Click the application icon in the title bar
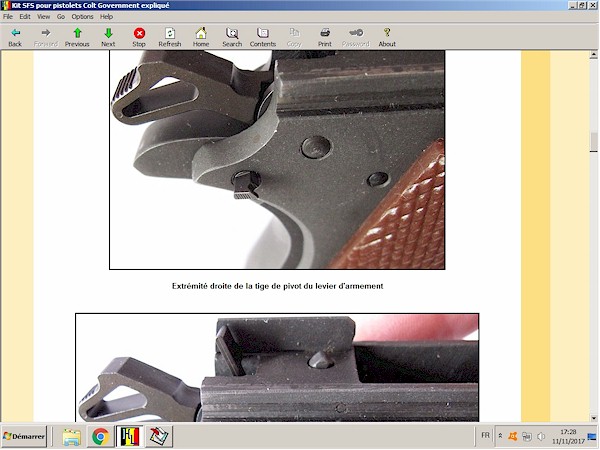Screen dimensions: 600x450 [x=5, y=5]
